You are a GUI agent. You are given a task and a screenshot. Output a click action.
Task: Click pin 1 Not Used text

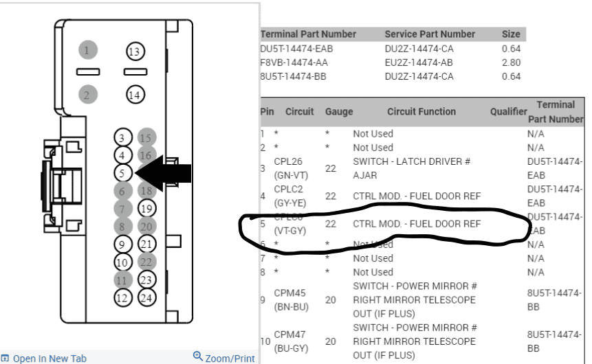tap(373, 134)
